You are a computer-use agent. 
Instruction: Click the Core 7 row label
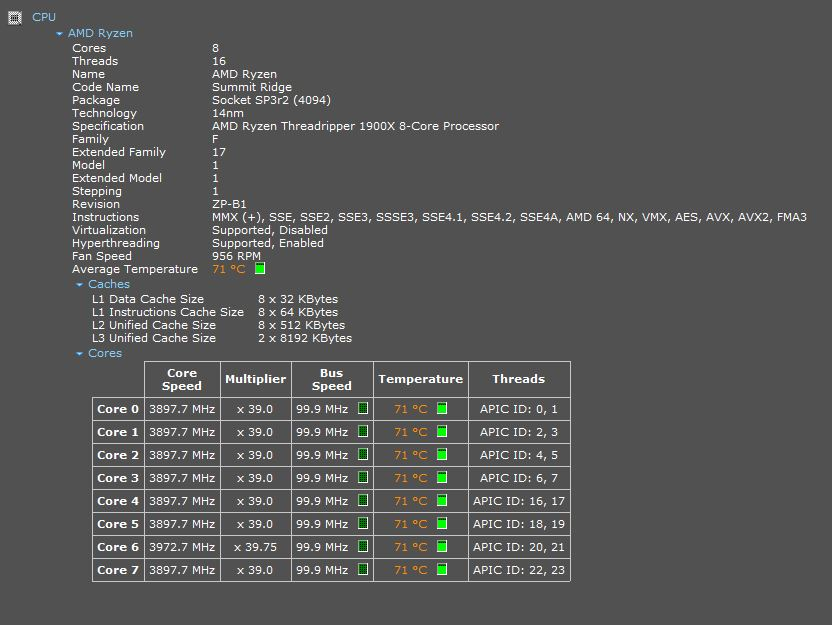click(118, 570)
